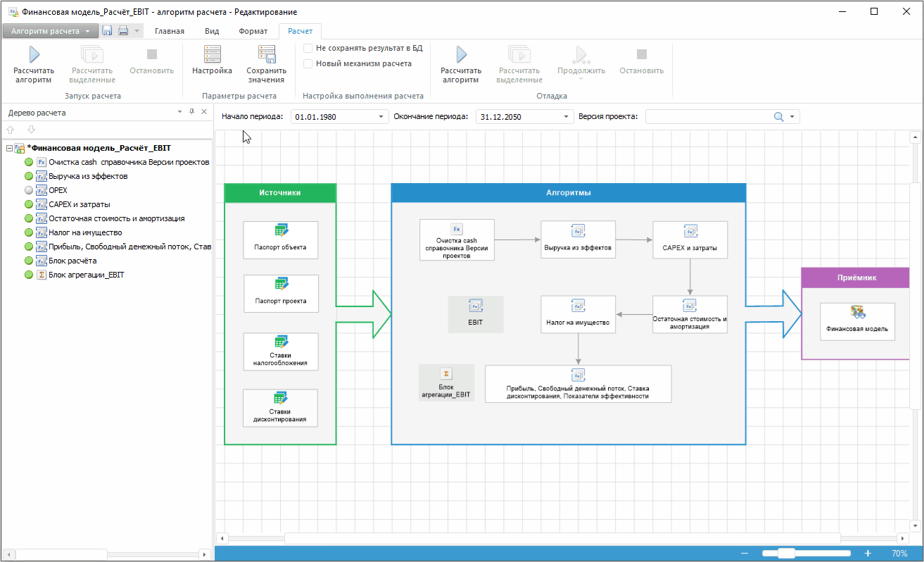Viewport: 924px width, 562px height.
Task: Select the Паспорт объекта source block
Action: [x=281, y=240]
